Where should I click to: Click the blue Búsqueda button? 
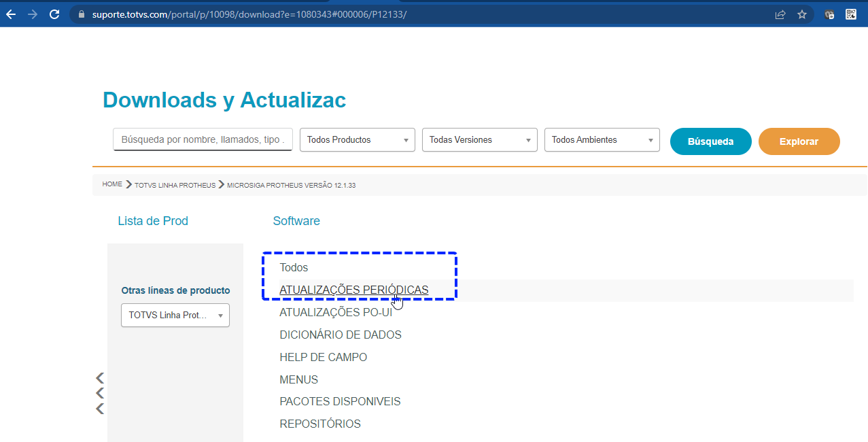tap(711, 141)
